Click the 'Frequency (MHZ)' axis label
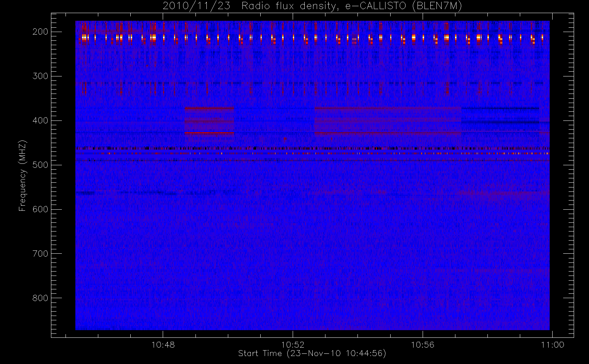The width and height of the screenshot is (589, 364). (x=23, y=175)
